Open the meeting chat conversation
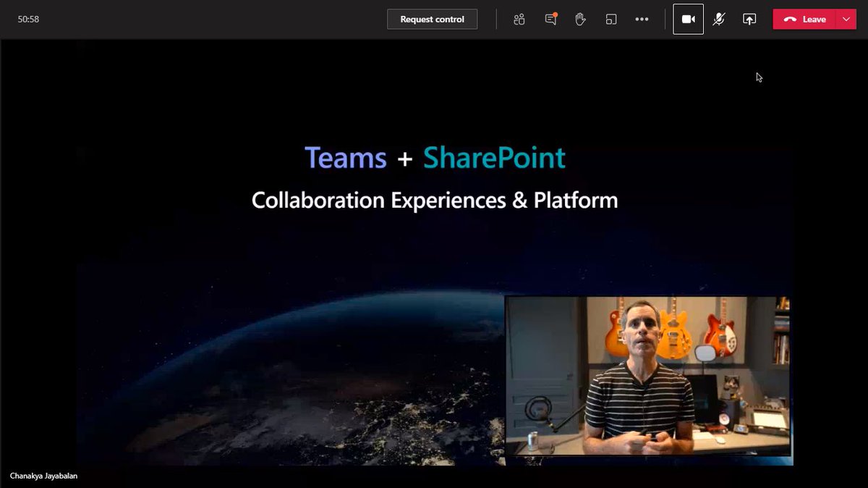Screen dimensions: 868x488 (x=550, y=20)
